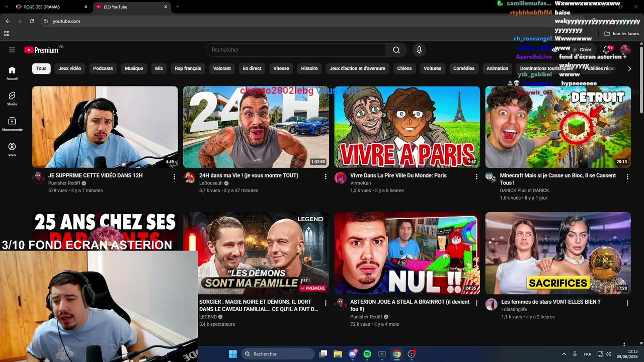
Task: Open the Tous les favoris bookmarks folder
Action: point(622,34)
